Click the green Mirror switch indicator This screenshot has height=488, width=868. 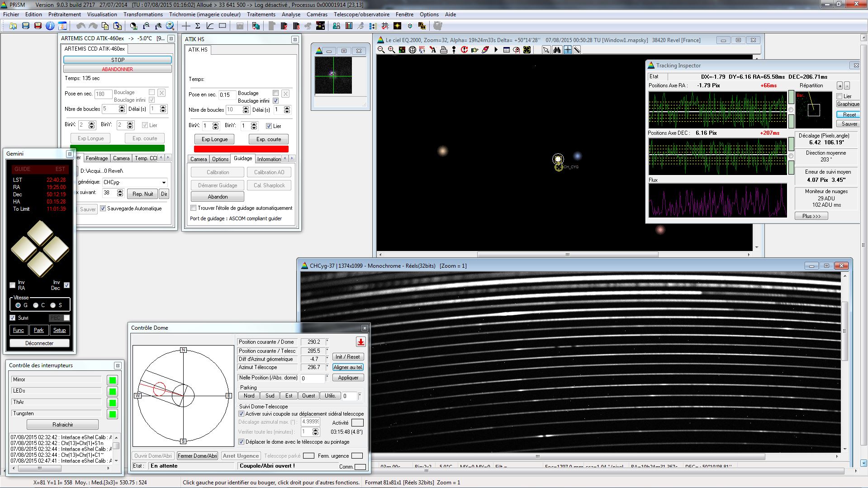(x=112, y=380)
